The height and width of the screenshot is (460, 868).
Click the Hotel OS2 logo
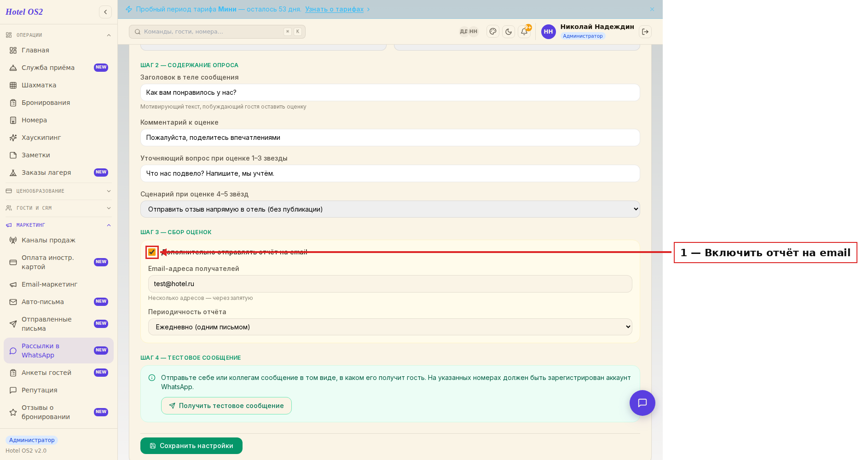24,12
